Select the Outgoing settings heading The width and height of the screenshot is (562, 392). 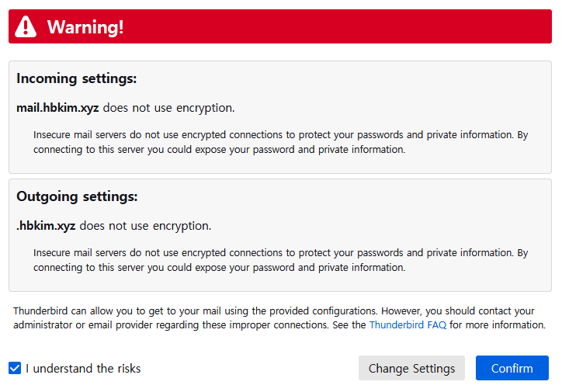click(x=77, y=196)
